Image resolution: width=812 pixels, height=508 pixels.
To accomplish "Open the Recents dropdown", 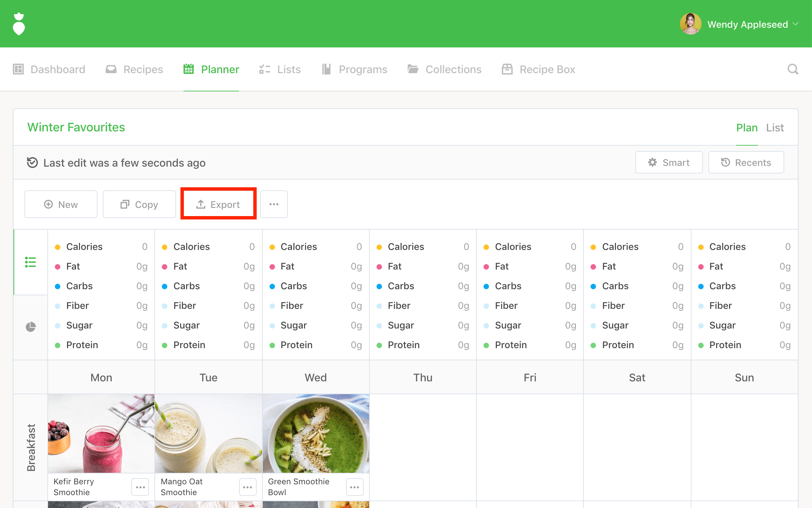I will click(x=746, y=163).
